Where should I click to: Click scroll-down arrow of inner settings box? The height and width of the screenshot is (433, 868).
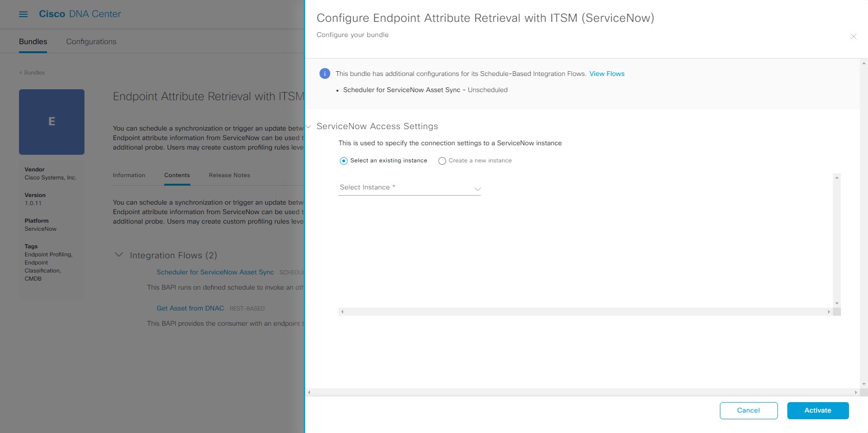[837, 303]
